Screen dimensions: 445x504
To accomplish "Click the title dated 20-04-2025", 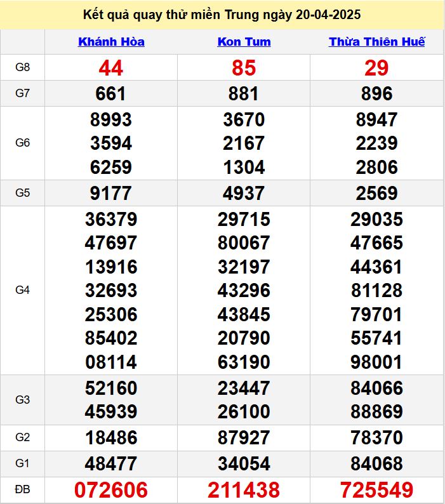I will (x=222, y=15).
